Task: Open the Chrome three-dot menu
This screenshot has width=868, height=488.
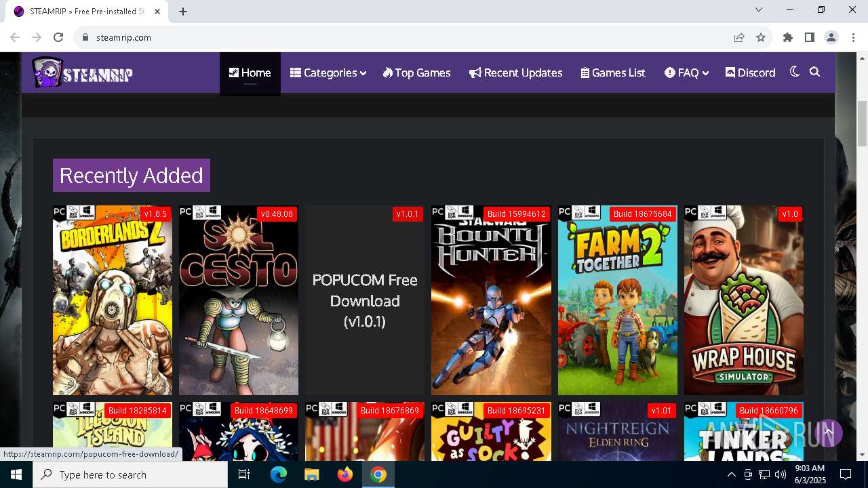Action: pos(853,37)
